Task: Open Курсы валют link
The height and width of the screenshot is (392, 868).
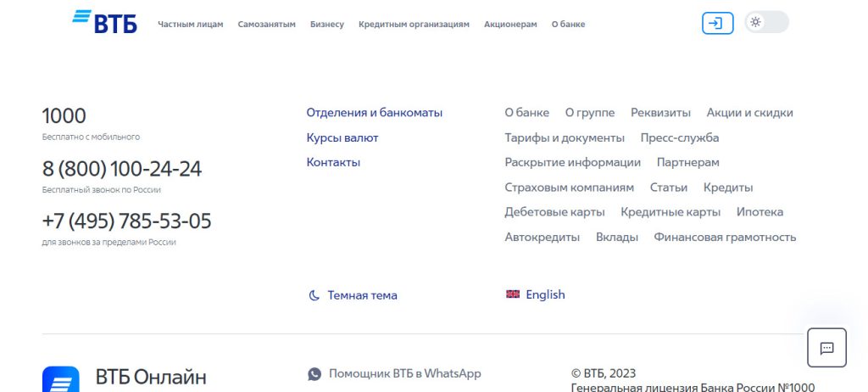Action: (x=342, y=137)
